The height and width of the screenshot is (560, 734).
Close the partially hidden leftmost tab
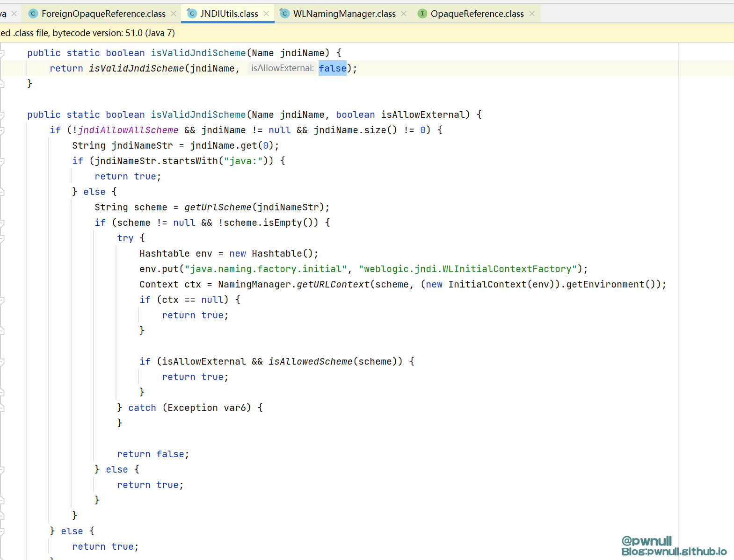pyautogui.click(x=14, y=14)
